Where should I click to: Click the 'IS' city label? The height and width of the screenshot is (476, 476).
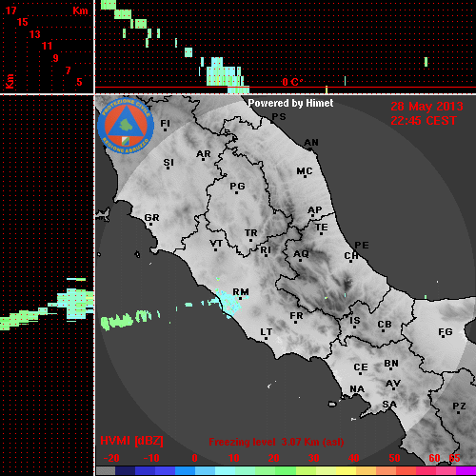(355, 321)
